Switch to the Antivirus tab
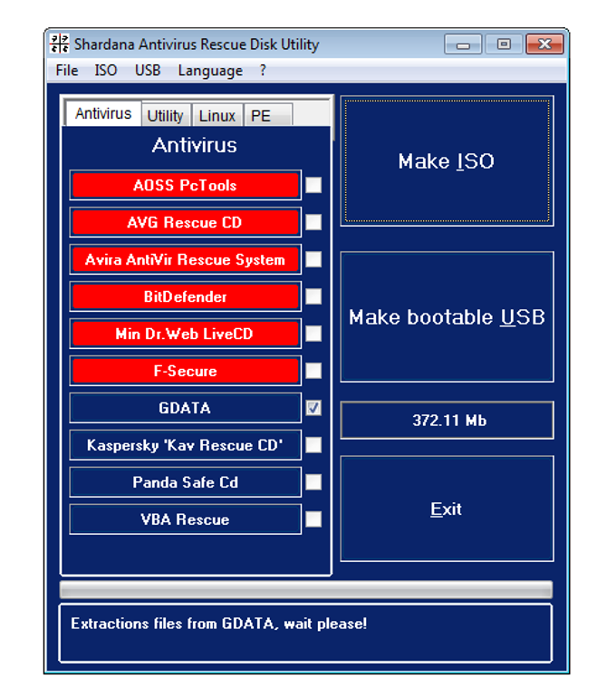Screen dimensions: 616x698 click(103, 113)
